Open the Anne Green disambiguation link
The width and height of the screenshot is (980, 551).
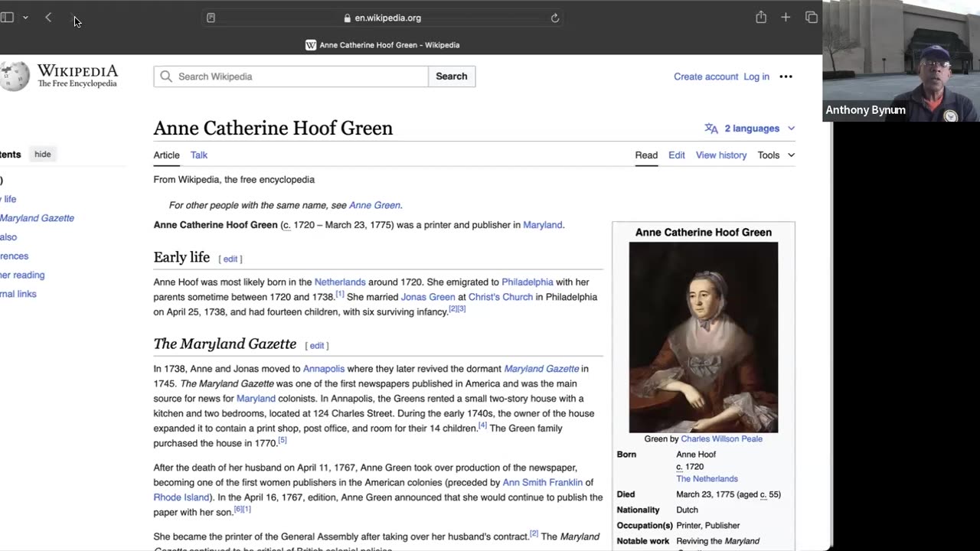pyautogui.click(x=374, y=205)
